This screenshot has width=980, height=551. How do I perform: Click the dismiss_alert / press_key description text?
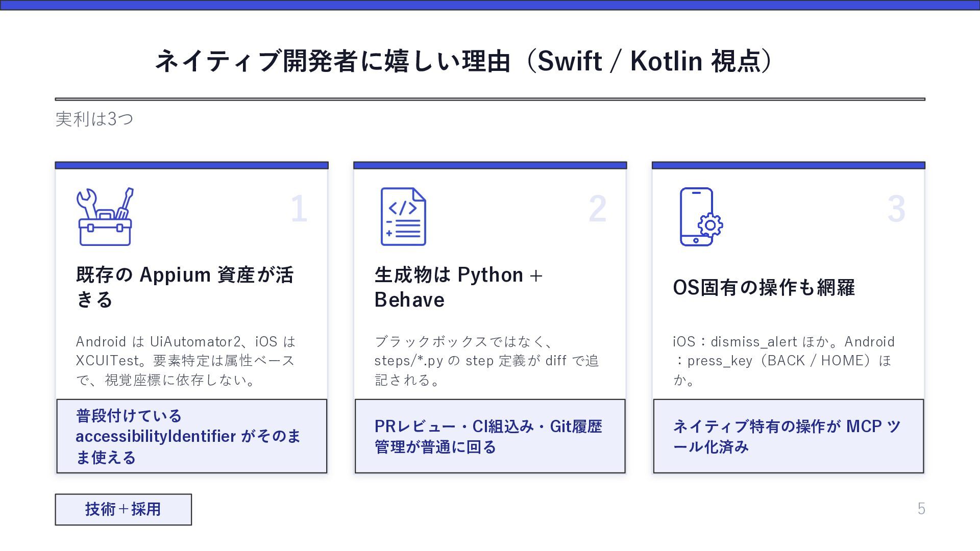point(783,361)
